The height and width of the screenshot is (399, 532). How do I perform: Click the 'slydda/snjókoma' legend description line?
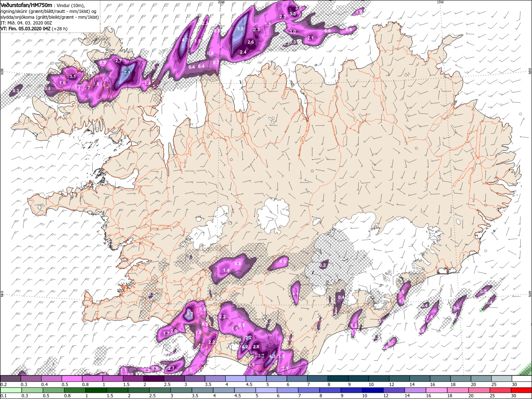coord(49,17)
